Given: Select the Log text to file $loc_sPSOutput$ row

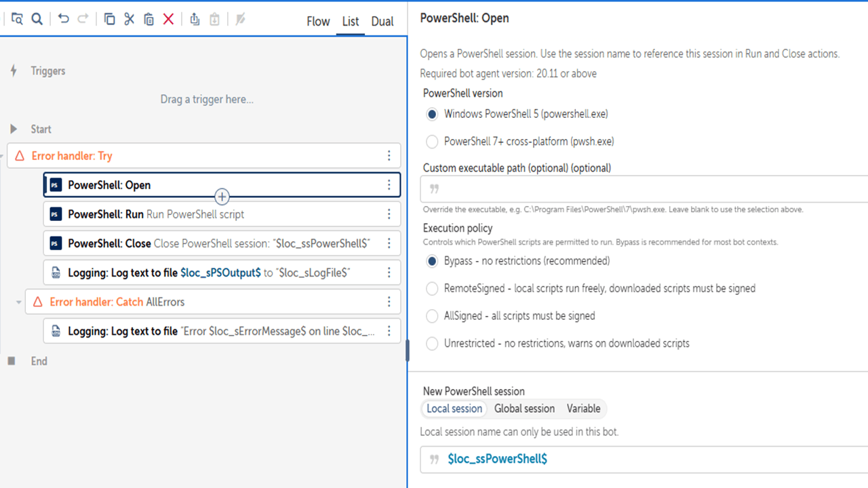Looking at the screenshot, I should pos(222,272).
